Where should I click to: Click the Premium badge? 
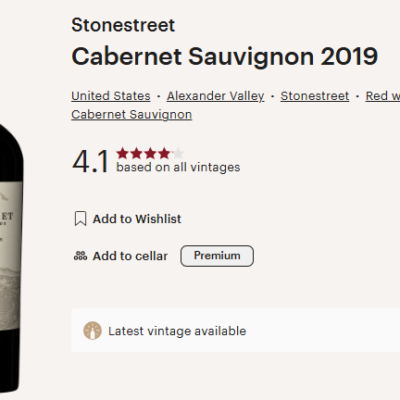click(x=217, y=256)
